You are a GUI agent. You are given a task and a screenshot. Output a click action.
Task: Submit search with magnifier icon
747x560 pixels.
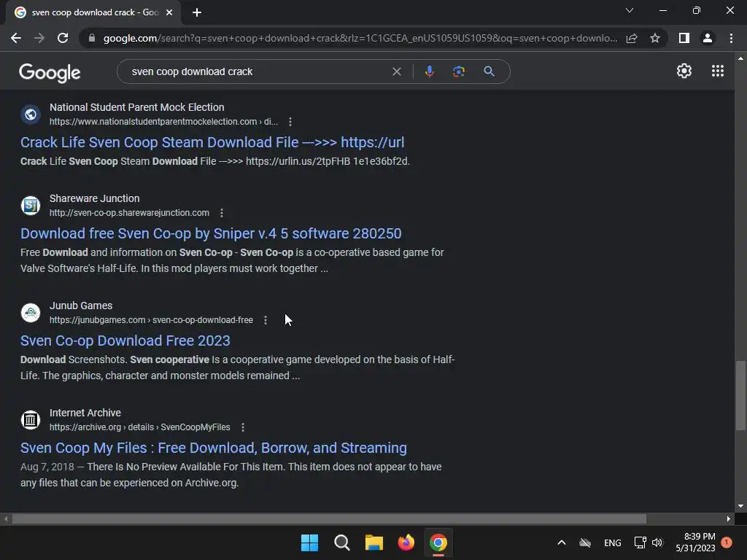[489, 71]
